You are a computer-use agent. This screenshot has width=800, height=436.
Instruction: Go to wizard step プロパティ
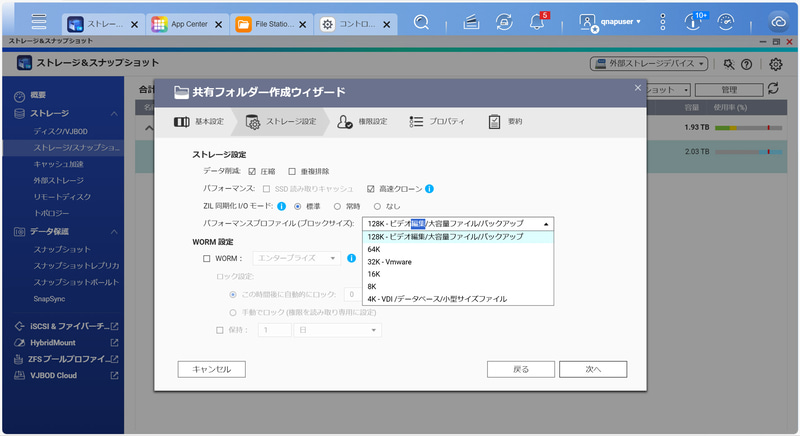(437, 121)
